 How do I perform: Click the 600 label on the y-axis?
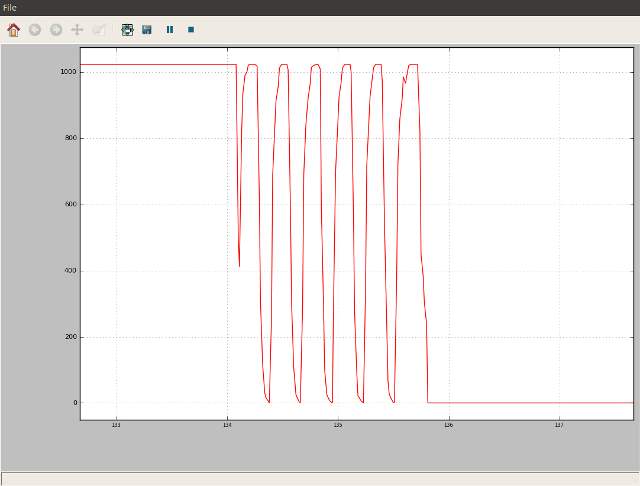click(x=71, y=205)
